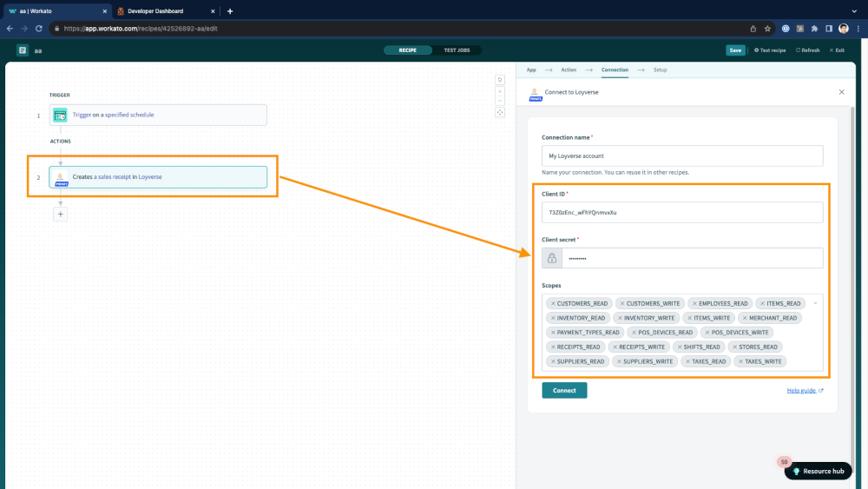This screenshot has height=489, width=868.
Task: Click the lock icon beside Client secret
Action: [552, 258]
